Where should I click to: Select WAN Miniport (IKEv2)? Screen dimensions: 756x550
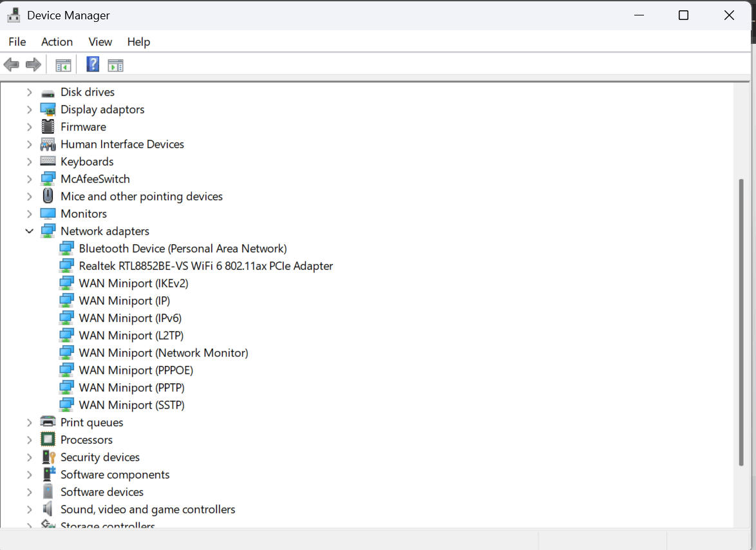(133, 283)
